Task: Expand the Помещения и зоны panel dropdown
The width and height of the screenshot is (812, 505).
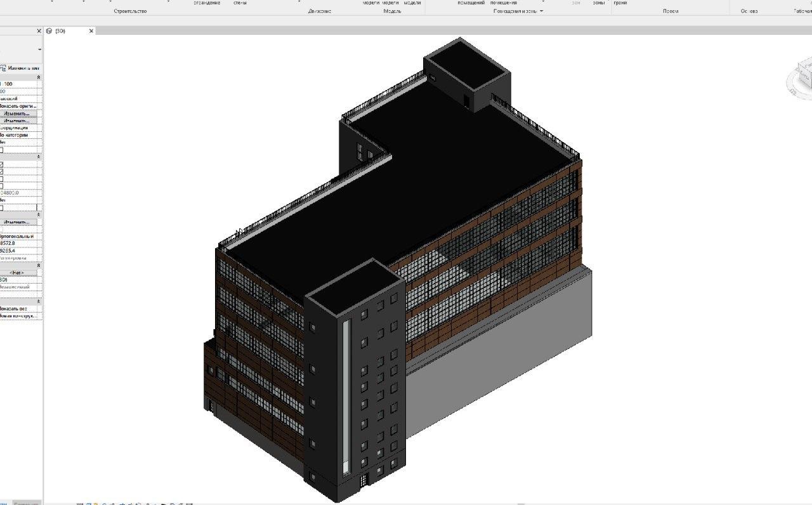Action: pos(541,11)
